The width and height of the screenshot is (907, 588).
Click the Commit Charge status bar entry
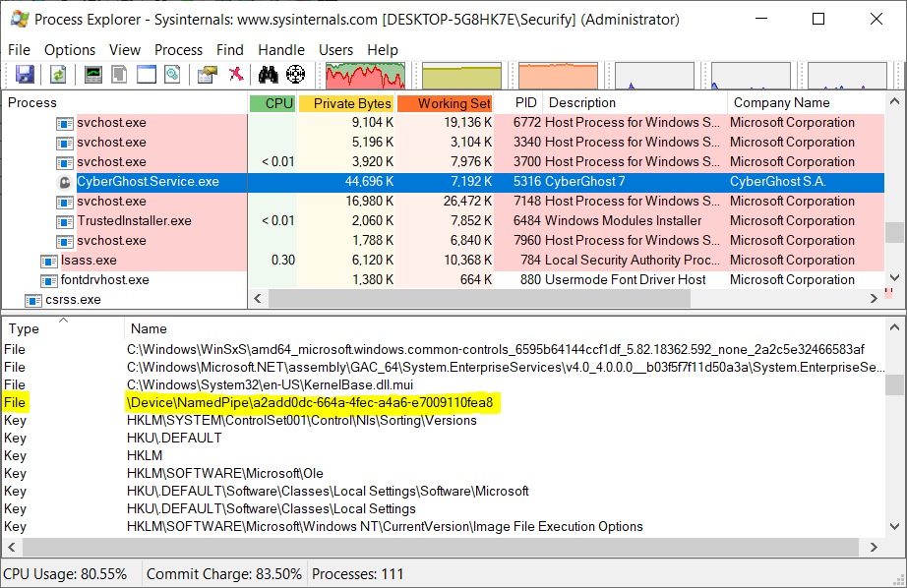[x=224, y=574]
